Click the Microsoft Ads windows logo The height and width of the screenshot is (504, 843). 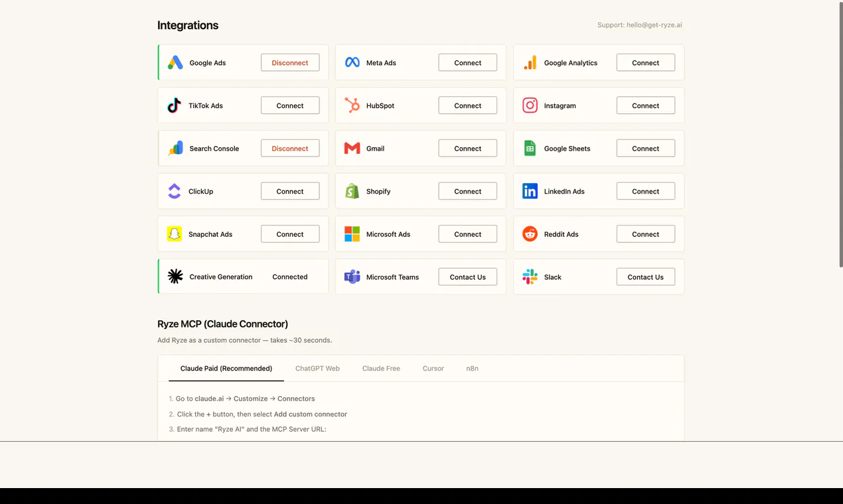(352, 234)
